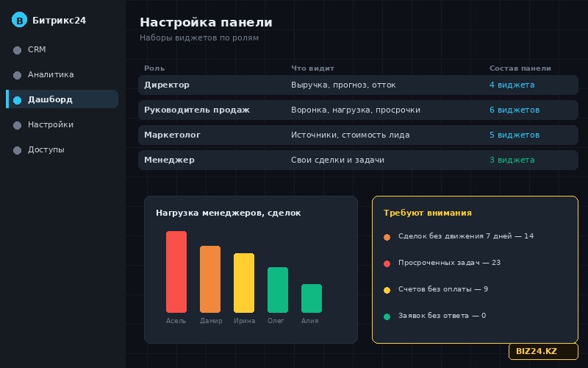Click the Битрикс24 logo icon
Viewport: 588px width, 368px height.
pos(19,20)
